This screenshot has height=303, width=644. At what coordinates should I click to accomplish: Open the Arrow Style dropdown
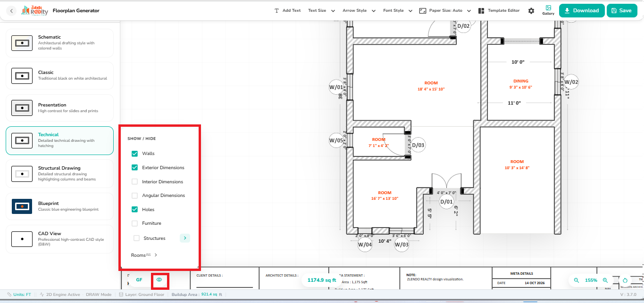[359, 10]
